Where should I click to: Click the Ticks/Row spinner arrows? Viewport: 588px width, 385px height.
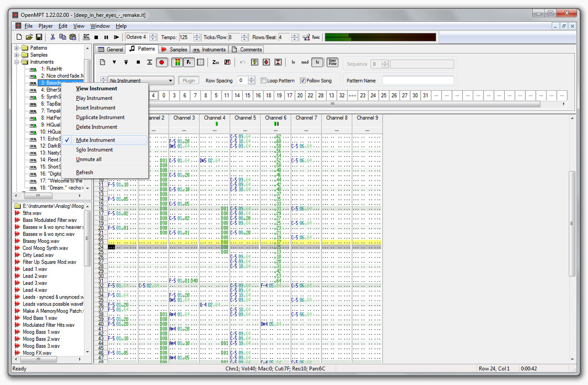coord(243,37)
